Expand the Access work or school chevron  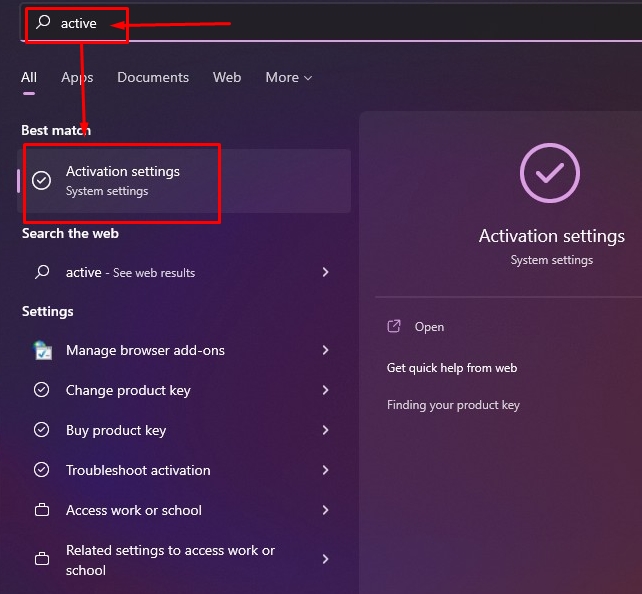pos(326,510)
